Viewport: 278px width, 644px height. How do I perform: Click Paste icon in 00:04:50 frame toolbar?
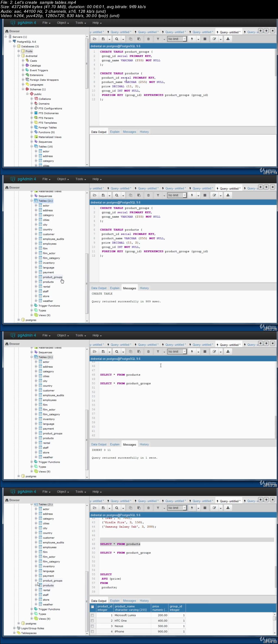coord(139,508)
